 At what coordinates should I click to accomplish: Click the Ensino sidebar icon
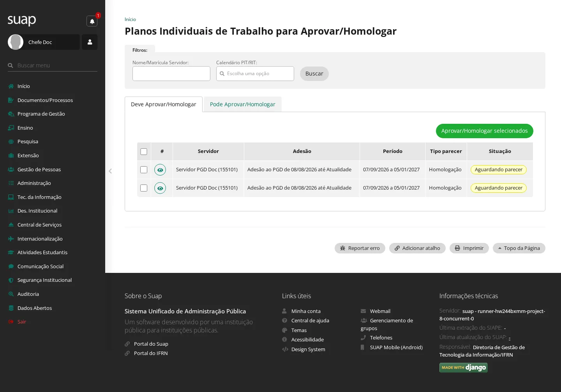tap(11, 128)
